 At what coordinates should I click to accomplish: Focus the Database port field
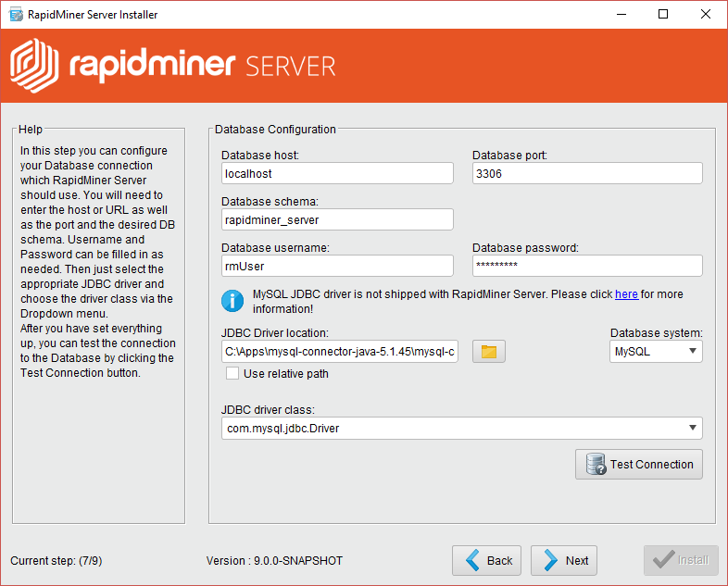587,173
